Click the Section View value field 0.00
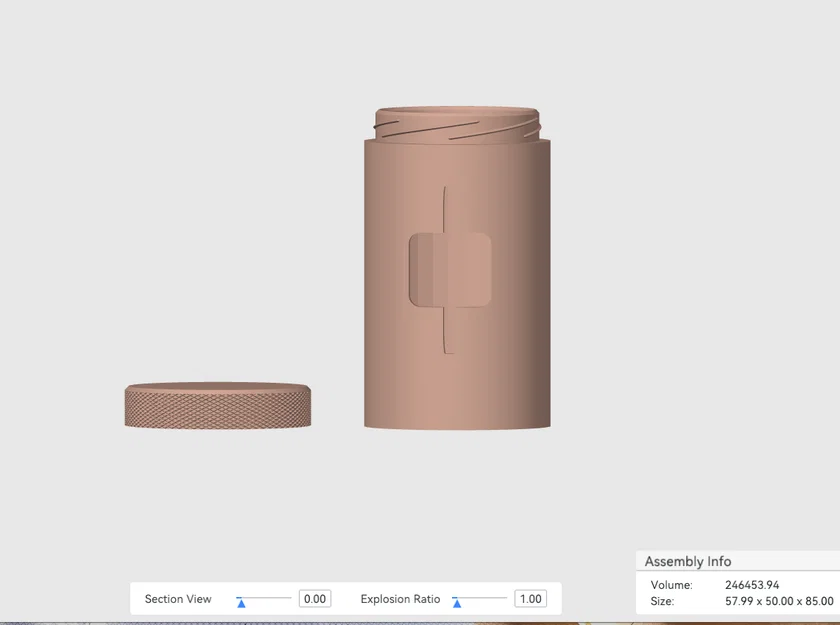The image size is (840, 625). (x=315, y=599)
